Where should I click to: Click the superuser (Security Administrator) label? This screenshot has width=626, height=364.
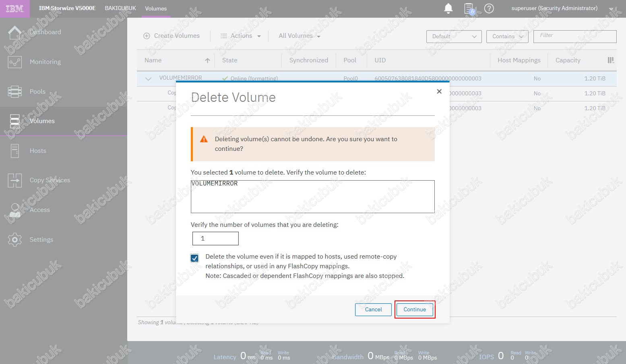click(554, 8)
